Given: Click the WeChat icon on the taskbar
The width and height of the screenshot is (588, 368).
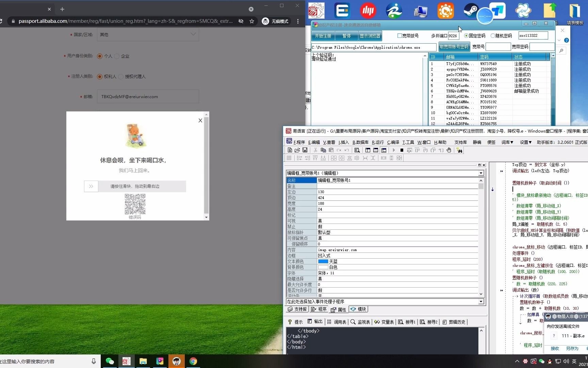Looking at the screenshot, I should (110, 361).
